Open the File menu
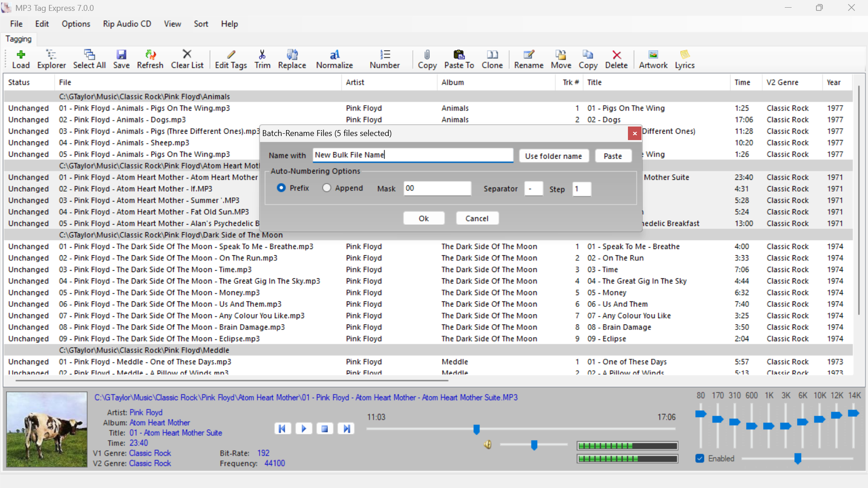The height and width of the screenshot is (488, 868). click(16, 24)
